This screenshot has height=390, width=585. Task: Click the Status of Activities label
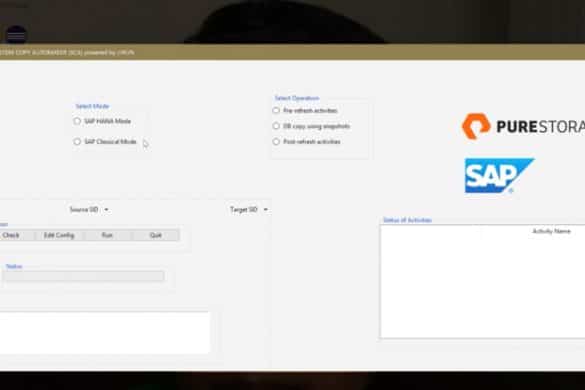[407, 220]
